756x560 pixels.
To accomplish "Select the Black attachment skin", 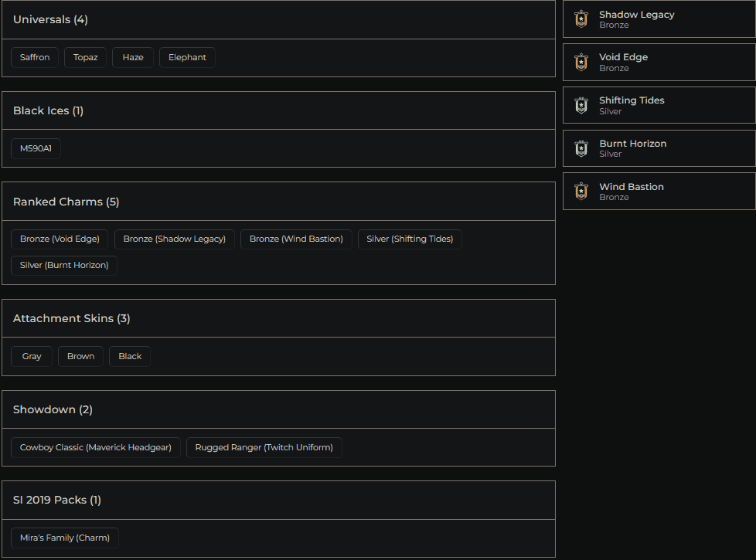I will (129, 356).
